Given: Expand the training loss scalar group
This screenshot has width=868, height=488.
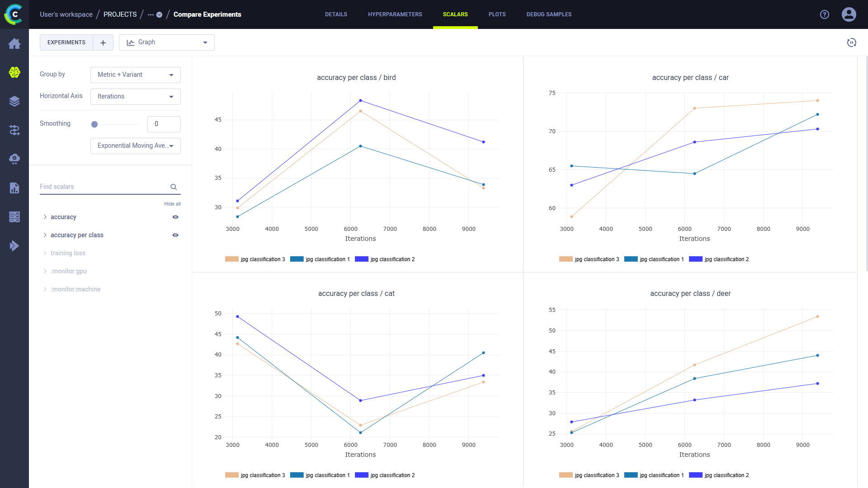Looking at the screenshot, I should tap(45, 253).
